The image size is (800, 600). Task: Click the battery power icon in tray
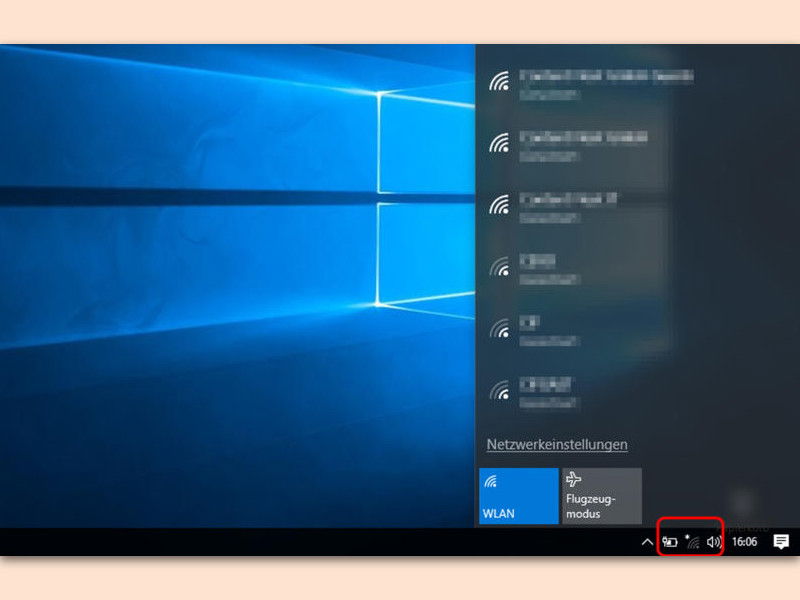click(x=669, y=542)
